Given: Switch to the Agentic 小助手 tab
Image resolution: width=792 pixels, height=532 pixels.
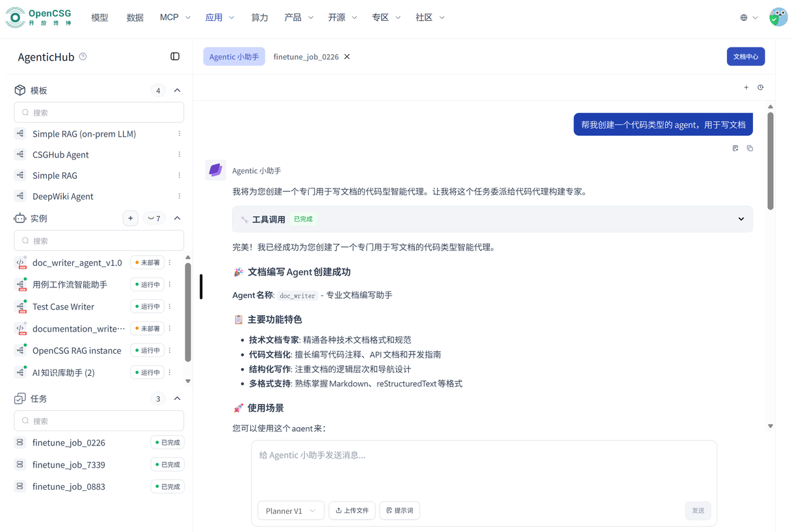Looking at the screenshot, I should (x=233, y=57).
